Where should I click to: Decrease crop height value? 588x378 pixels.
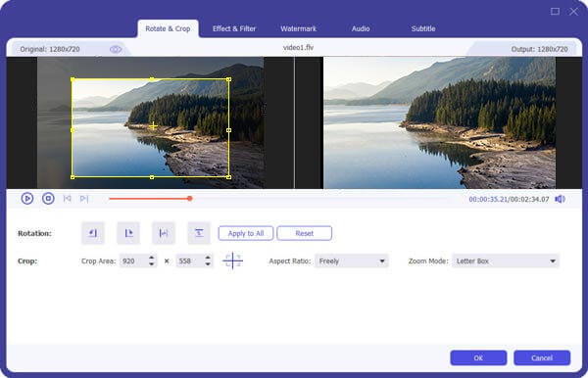tap(208, 264)
